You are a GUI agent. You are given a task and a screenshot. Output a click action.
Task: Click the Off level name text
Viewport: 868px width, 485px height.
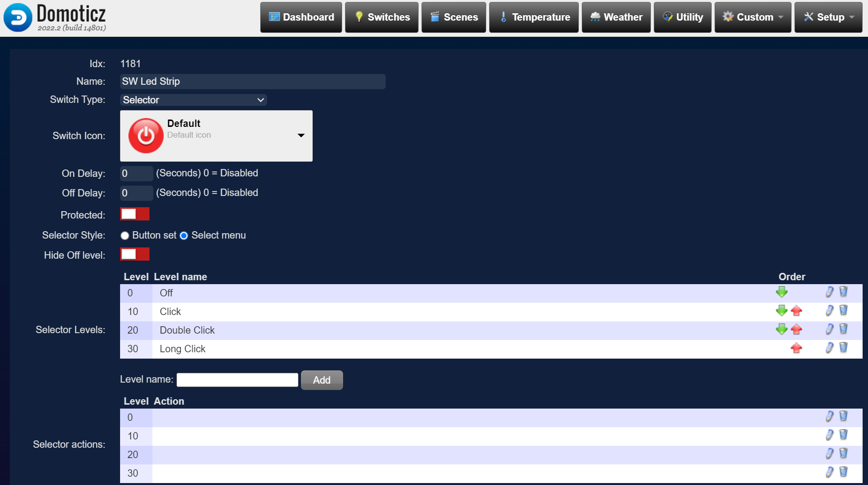pos(166,293)
